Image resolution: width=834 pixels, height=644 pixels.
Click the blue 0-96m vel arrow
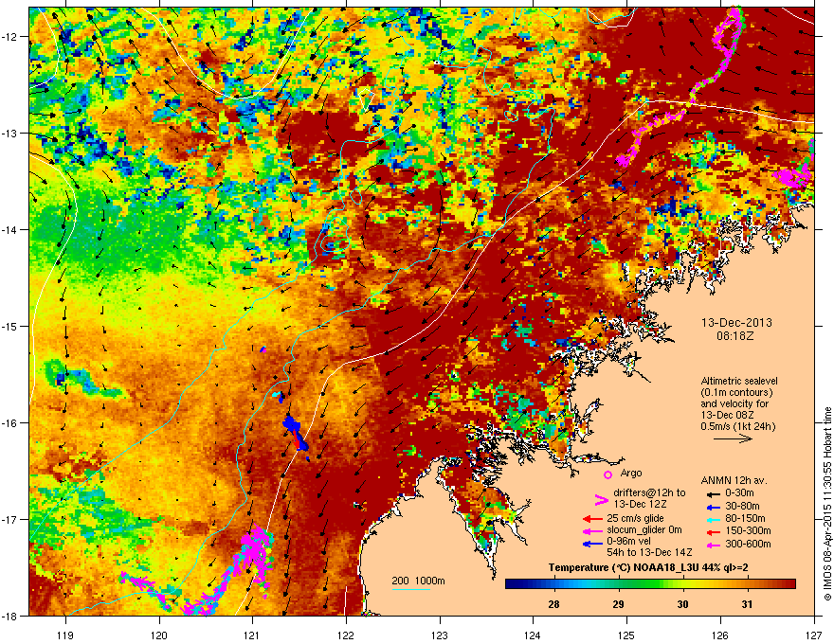[592, 544]
